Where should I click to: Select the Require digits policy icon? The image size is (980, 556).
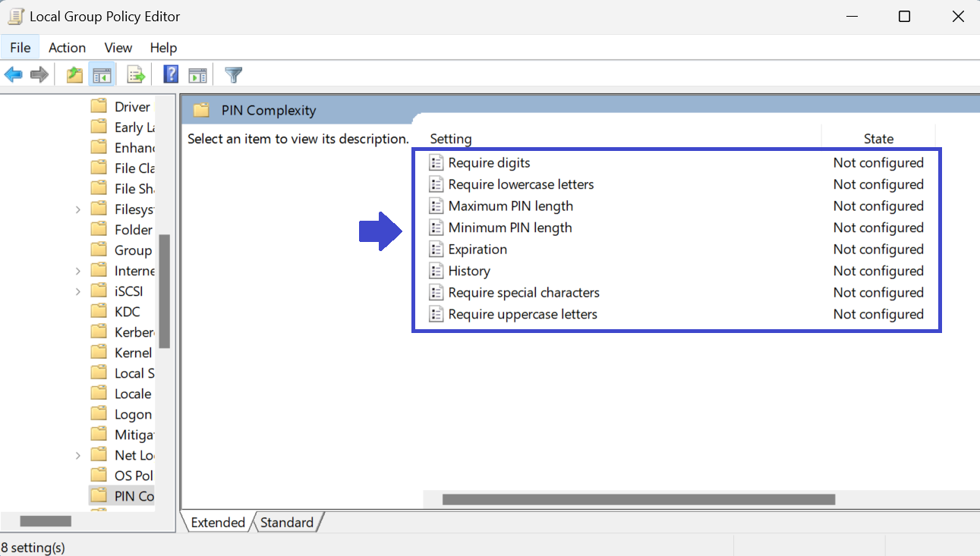tap(436, 163)
